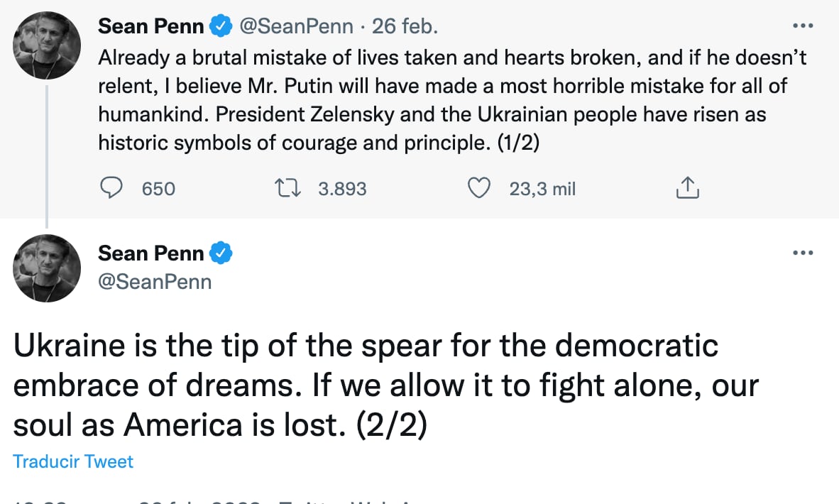Like the tweet with the heart icon
Screen dimensions: 839x504
481,188
